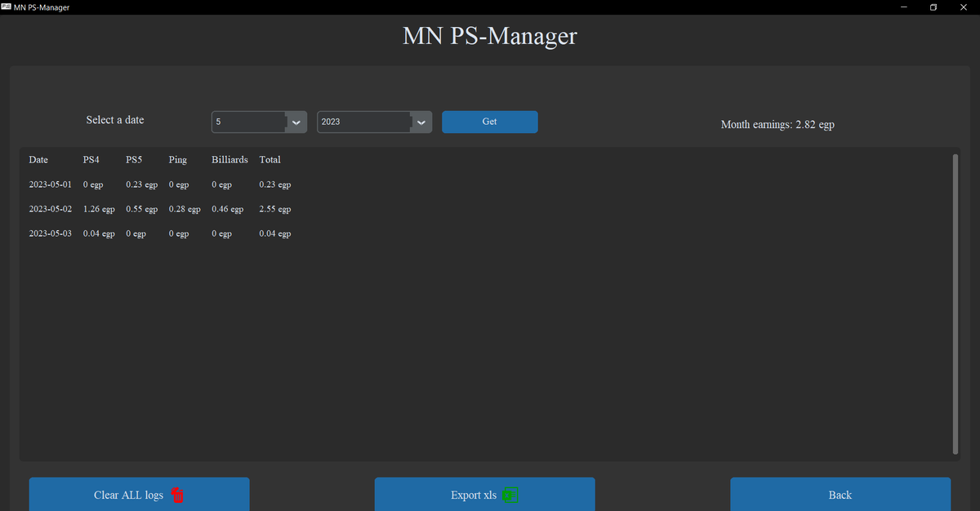
Task: Click the 0.28 egp Ping value
Action: 185,210
